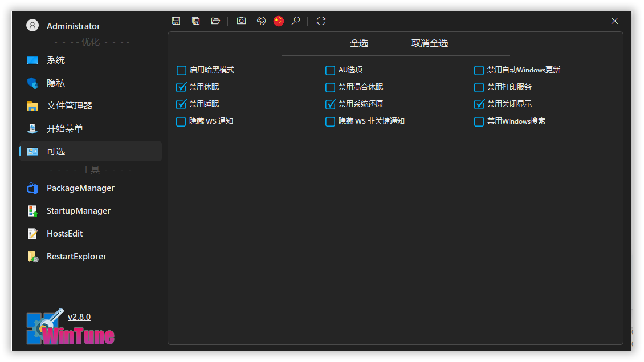The image size is (644, 362).
Task: Switch to the 隐私 sidebar section
Action: (56, 83)
